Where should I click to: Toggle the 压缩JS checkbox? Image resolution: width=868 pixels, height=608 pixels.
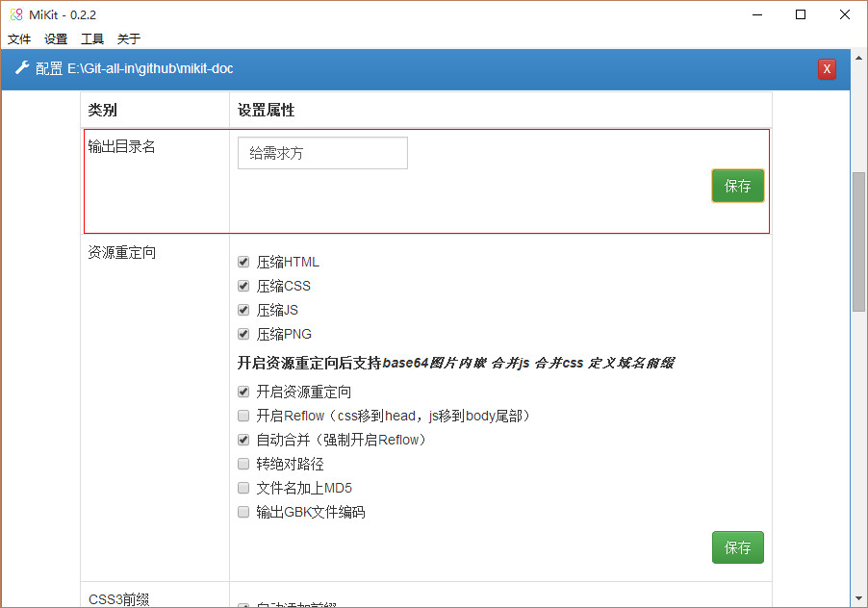[x=243, y=310]
